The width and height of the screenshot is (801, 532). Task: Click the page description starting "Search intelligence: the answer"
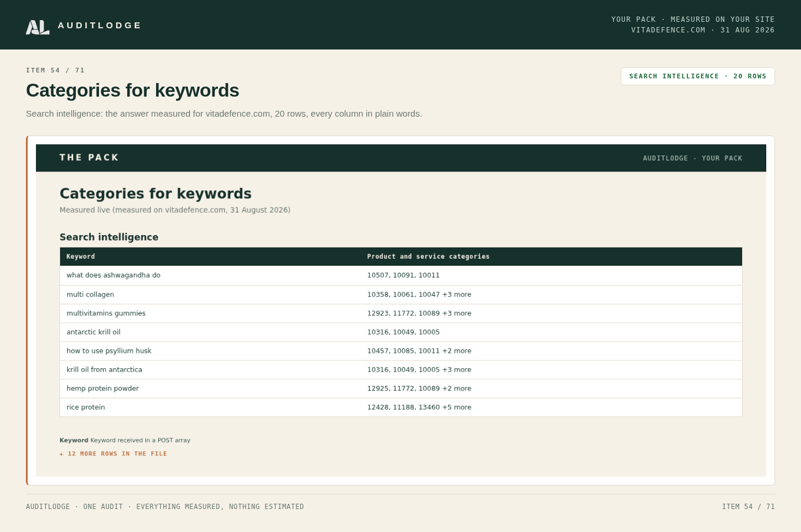pos(224,114)
